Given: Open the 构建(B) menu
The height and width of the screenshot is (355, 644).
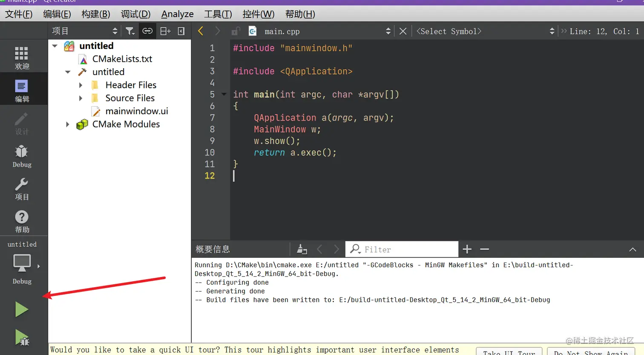Looking at the screenshot, I should coord(96,14).
